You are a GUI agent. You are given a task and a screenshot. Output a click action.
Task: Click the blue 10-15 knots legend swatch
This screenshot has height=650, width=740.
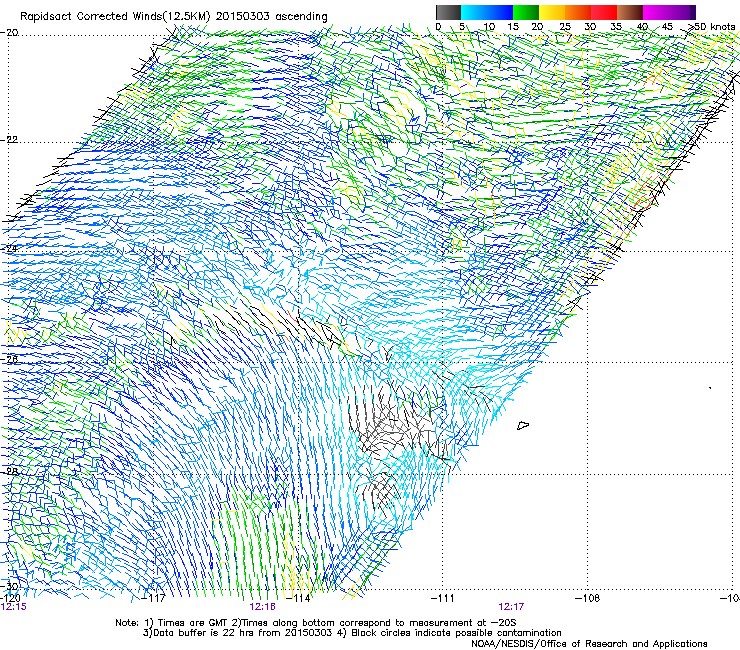[500, 12]
